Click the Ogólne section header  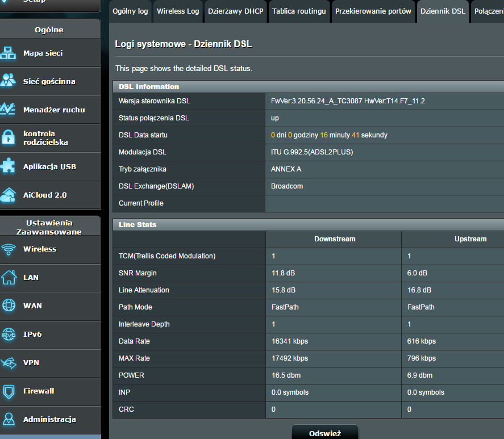tap(49, 30)
